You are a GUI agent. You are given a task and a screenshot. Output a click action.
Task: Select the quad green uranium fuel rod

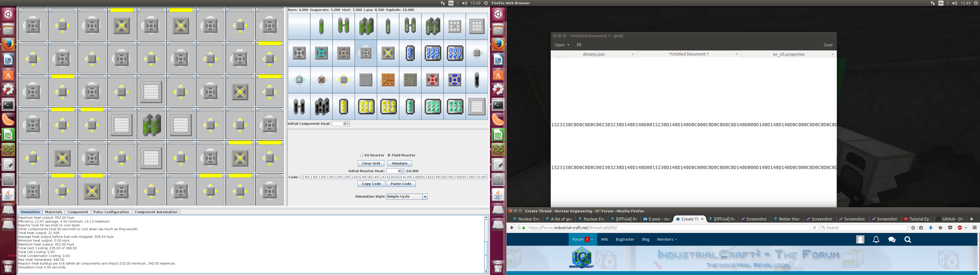(366, 26)
